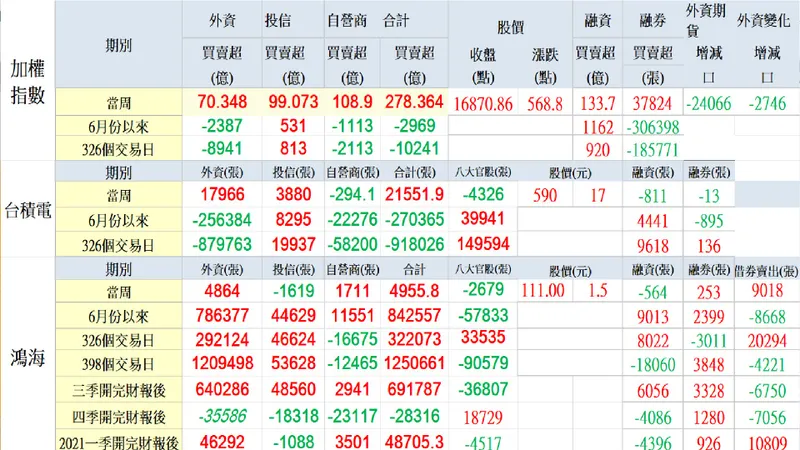Viewport: 800px width, 450px height.
Task: Select the cell showing 108.9
Action: 352,102
